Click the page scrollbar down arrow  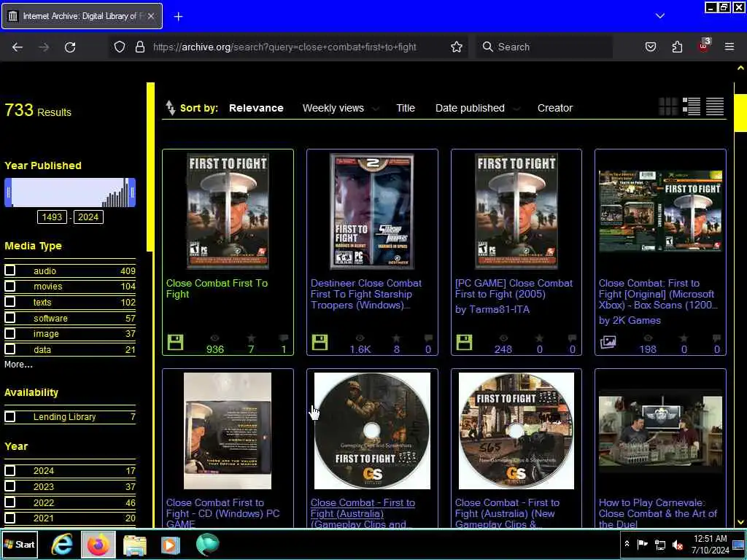tap(740, 522)
